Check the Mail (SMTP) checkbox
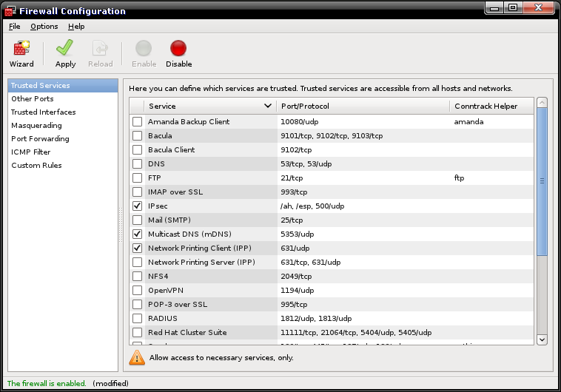This screenshot has height=392, width=561. 138,220
